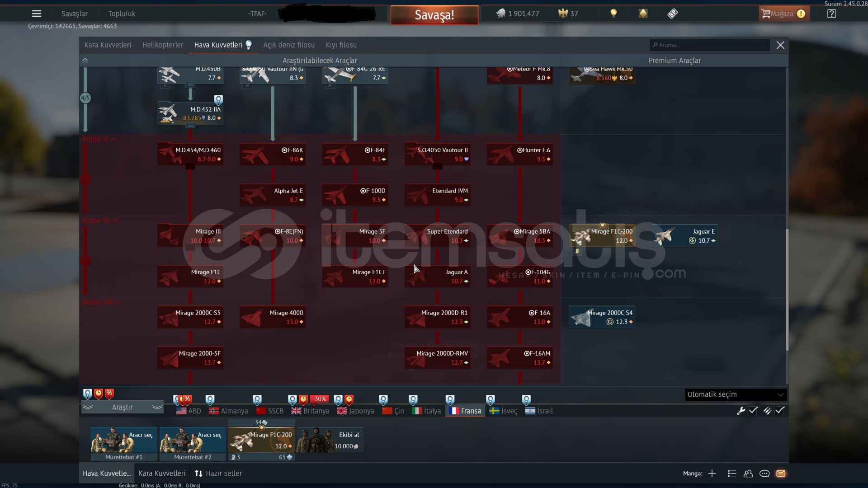Switch to Helikopterler tab

[163, 45]
